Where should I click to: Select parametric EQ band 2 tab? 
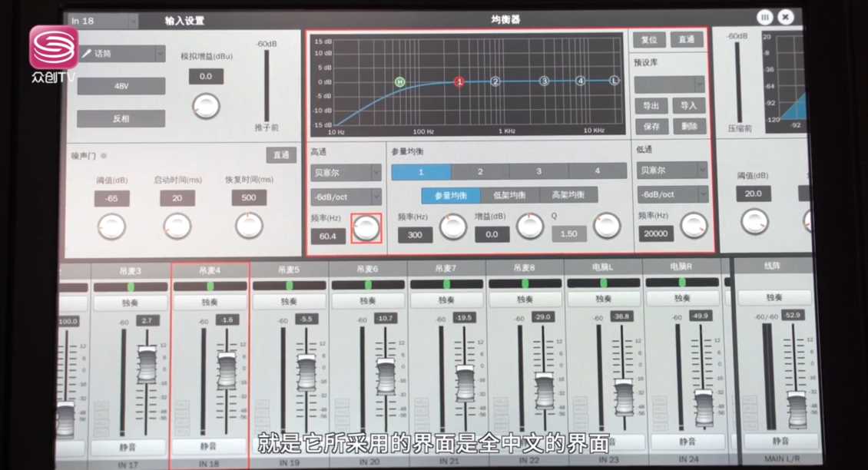480,172
